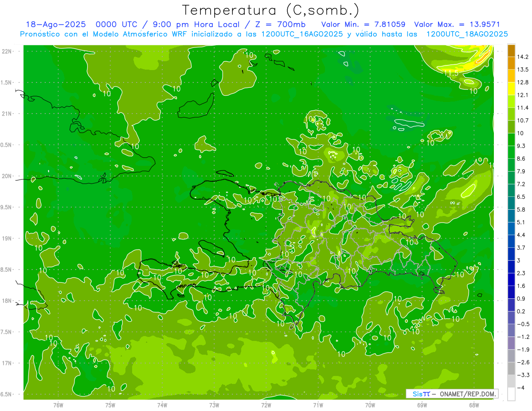The width and height of the screenshot is (532, 411).
Task: Click the "1200UTC_18AGO2025" valid-until time
Action: [x=467, y=34]
